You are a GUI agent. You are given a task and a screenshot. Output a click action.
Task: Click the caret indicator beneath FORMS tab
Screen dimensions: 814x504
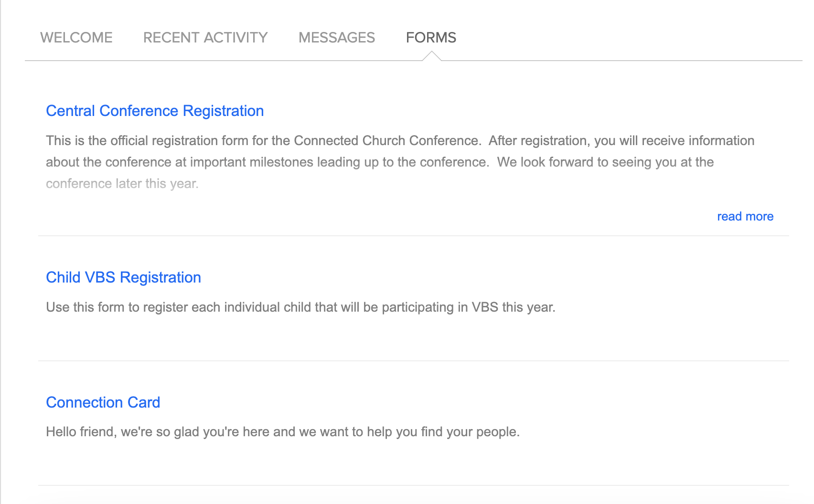click(431, 56)
